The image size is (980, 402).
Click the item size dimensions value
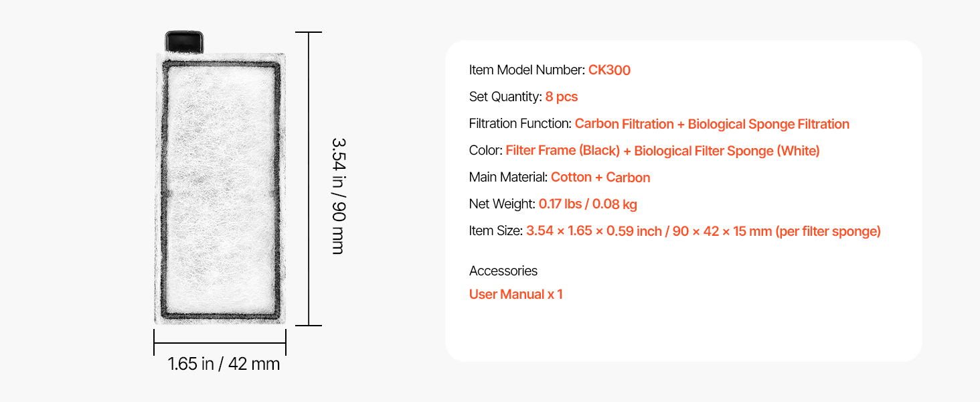click(703, 231)
